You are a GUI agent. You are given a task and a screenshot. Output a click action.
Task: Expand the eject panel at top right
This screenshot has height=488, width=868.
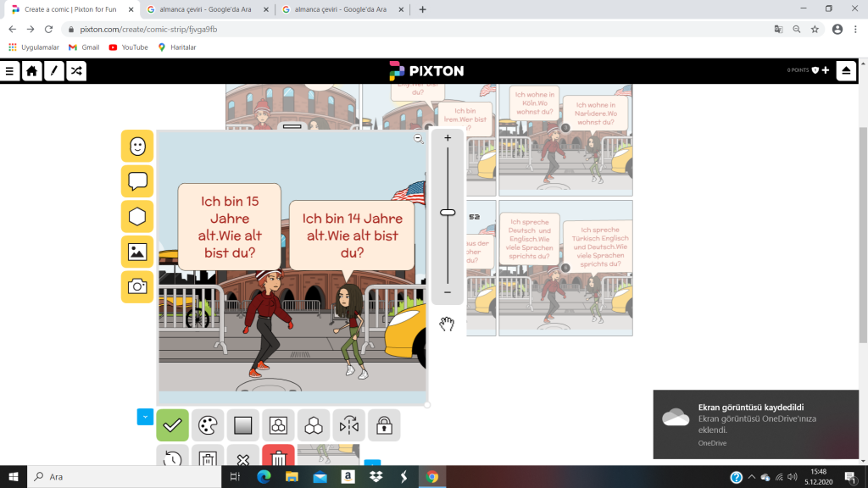846,71
